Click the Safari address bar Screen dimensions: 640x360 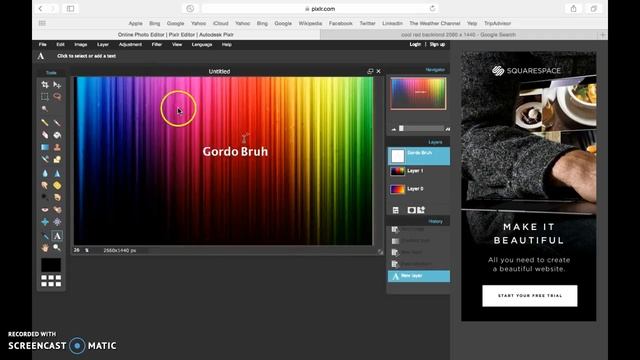[x=320, y=9]
